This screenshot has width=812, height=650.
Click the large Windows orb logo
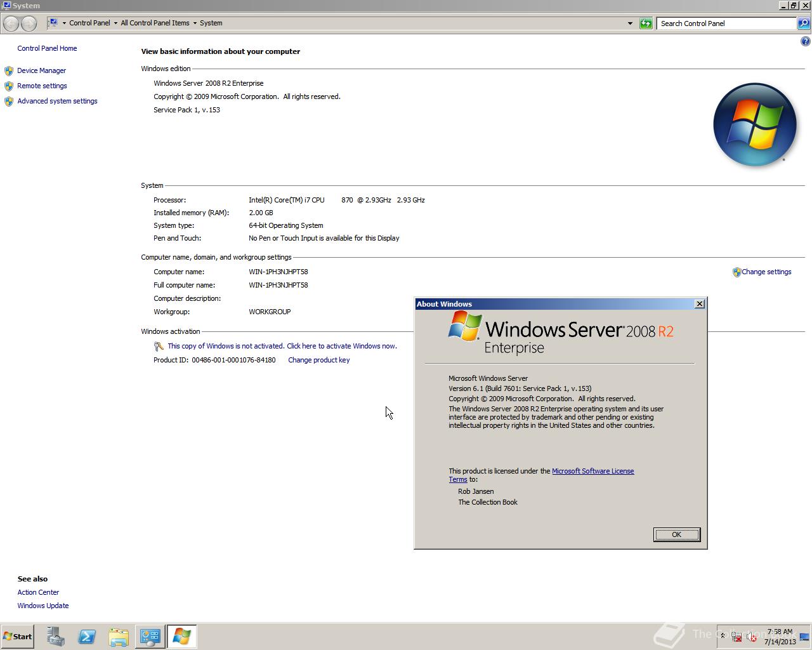click(755, 124)
